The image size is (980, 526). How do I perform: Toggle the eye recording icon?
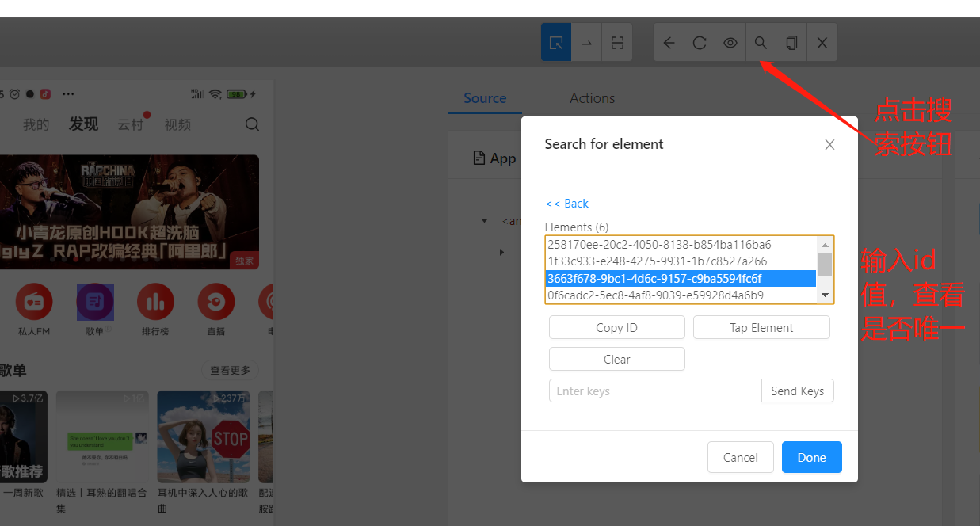click(730, 43)
